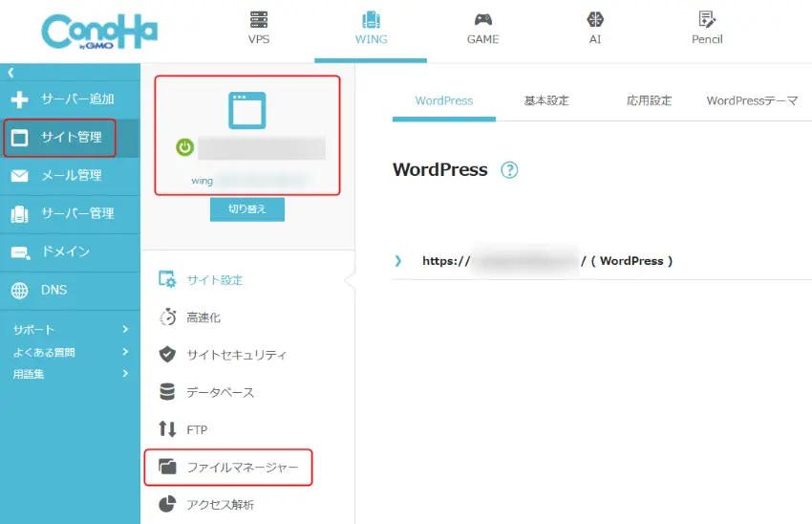Open アクセス解析 pie chart icon
Screen dimensions: 812x524
[x=167, y=504]
